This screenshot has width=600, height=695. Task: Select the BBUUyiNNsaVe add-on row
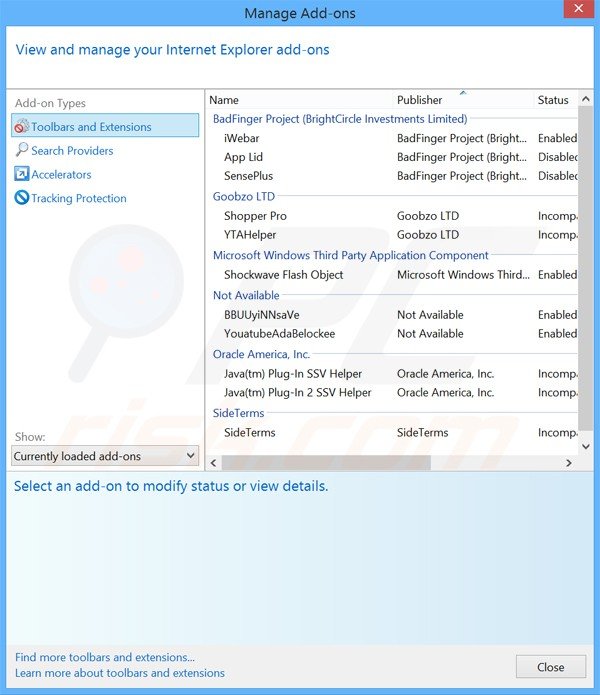pos(392,315)
